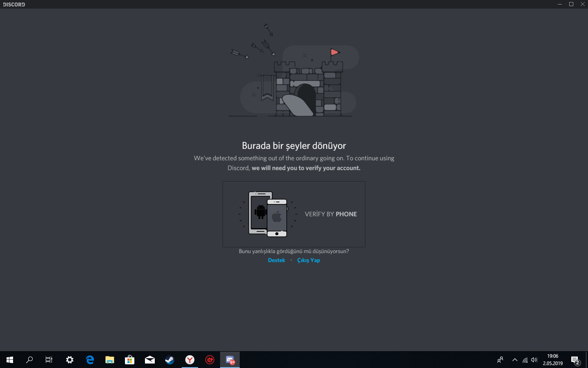Click the text 'Bunu yanlışlıkla gördüğünü mü düşünüyorsun?'
588x368 pixels.
coord(294,251)
